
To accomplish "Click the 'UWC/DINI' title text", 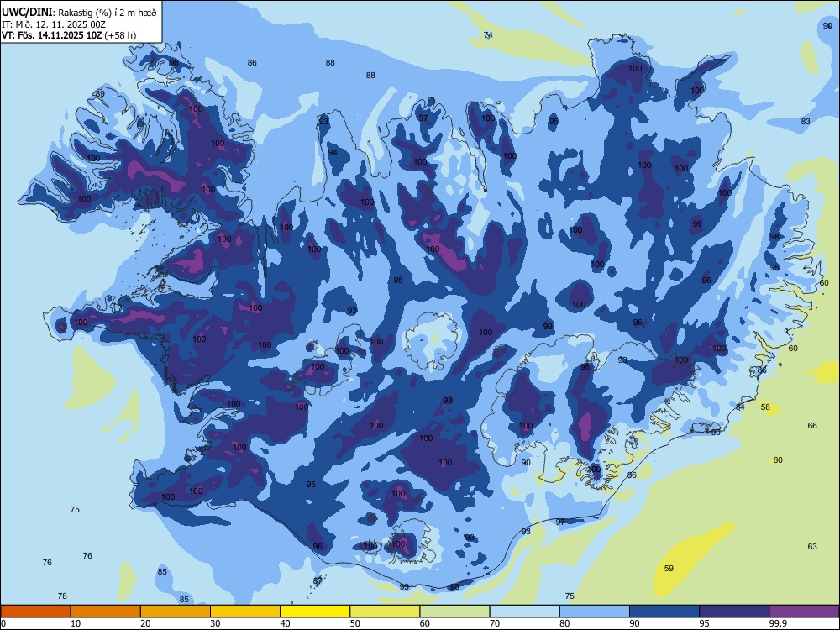I will (27, 13).
